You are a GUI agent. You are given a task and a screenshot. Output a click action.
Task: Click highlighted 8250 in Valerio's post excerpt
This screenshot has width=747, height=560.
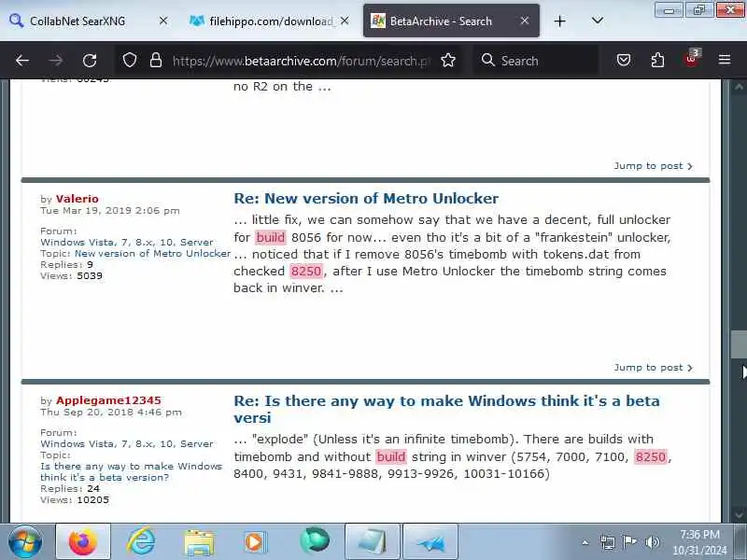point(306,271)
